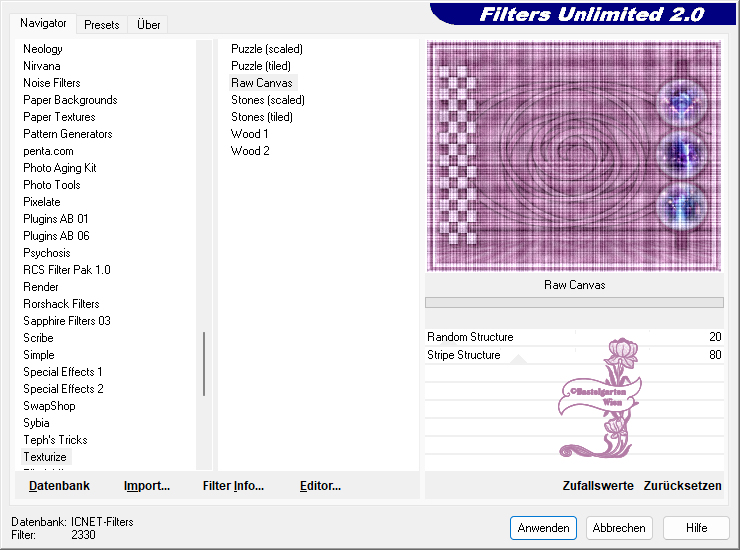
Task: Click the filter preview image
Action: tap(573, 155)
